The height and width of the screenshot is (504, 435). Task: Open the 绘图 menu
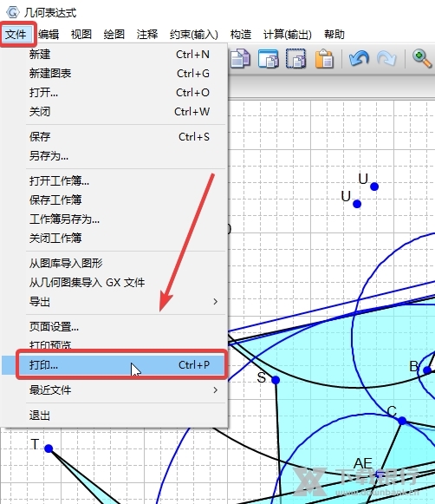point(114,34)
